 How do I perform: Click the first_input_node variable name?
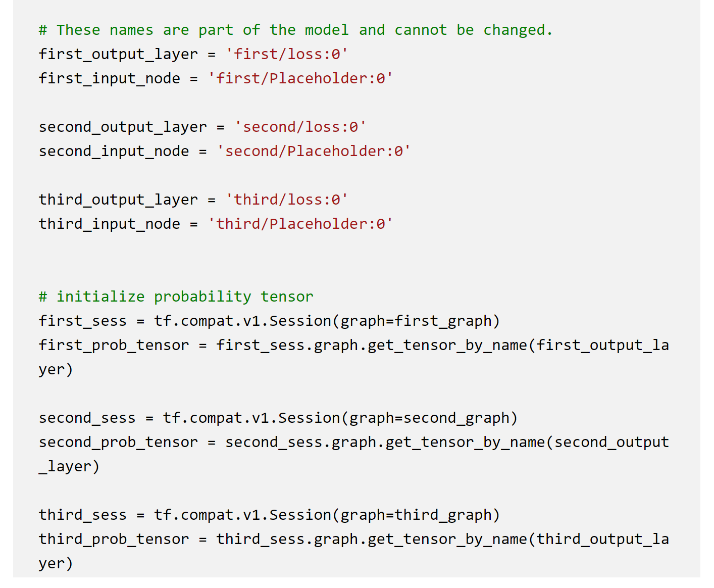click(x=110, y=78)
